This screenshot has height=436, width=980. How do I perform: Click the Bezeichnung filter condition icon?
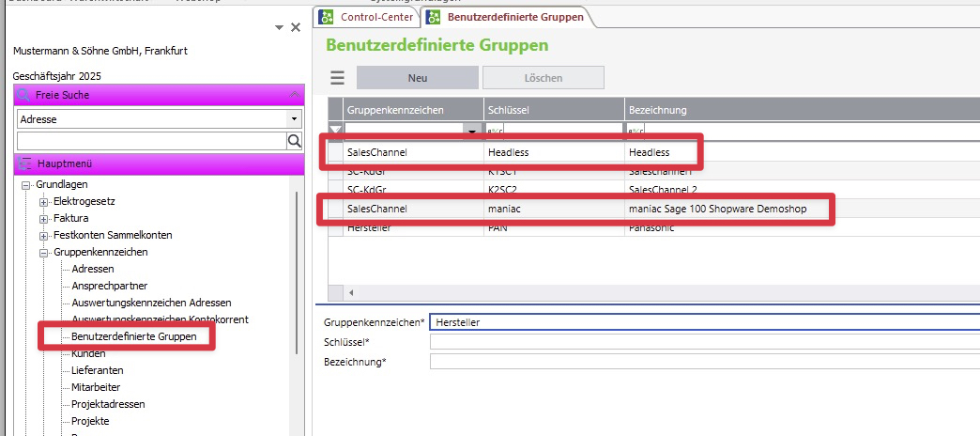coord(635,131)
